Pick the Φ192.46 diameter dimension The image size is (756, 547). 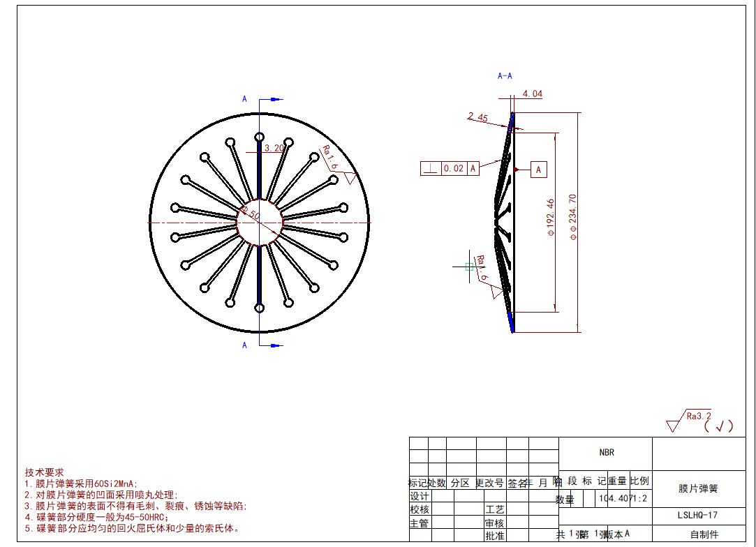(x=550, y=217)
